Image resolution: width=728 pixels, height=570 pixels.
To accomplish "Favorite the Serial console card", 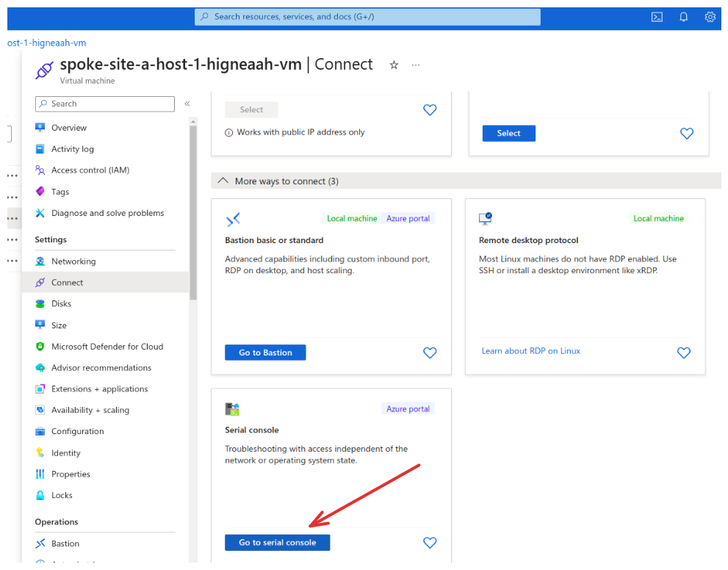I will point(430,542).
